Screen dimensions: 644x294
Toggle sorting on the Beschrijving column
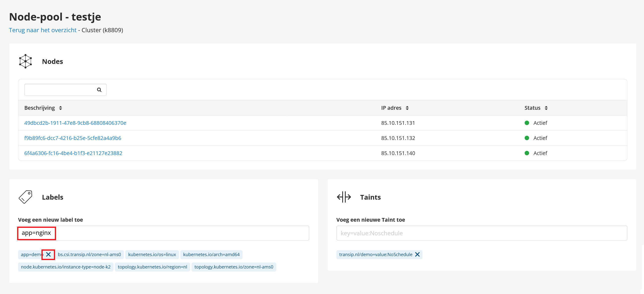pyautogui.click(x=60, y=108)
